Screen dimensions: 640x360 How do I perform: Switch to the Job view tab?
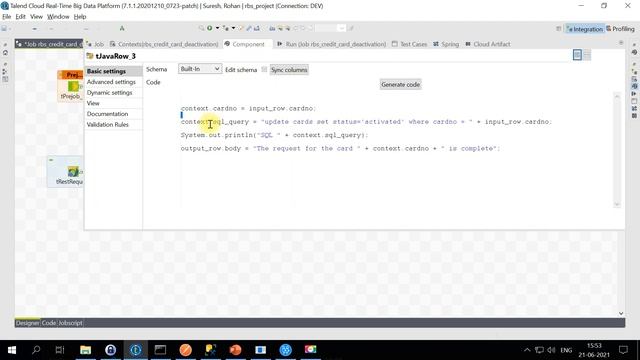tap(96, 44)
